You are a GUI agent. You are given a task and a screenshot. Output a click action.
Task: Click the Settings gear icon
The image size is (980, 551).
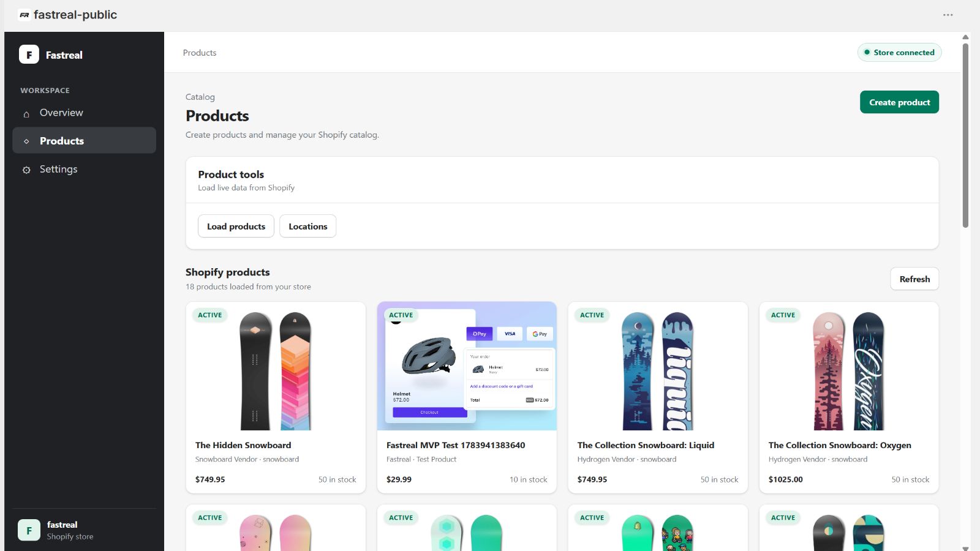pyautogui.click(x=26, y=170)
